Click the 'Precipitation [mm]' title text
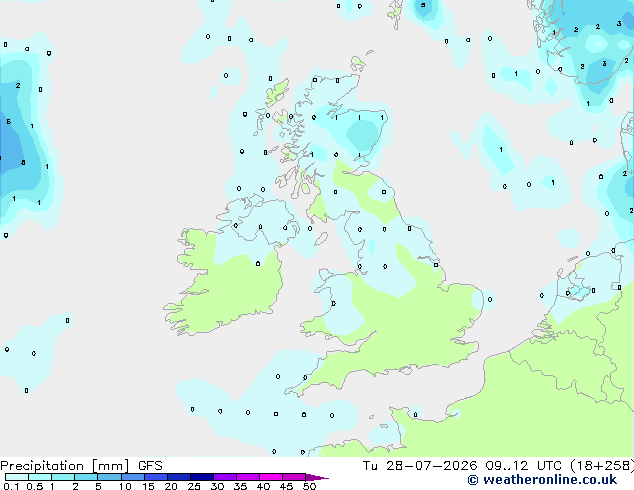Screen dimensions: 634x490 pyautogui.click(x=65, y=466)
